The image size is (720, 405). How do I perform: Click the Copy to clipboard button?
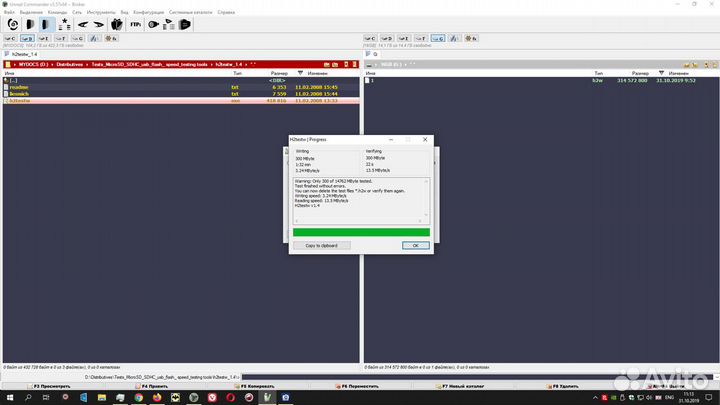coord(321,245)
